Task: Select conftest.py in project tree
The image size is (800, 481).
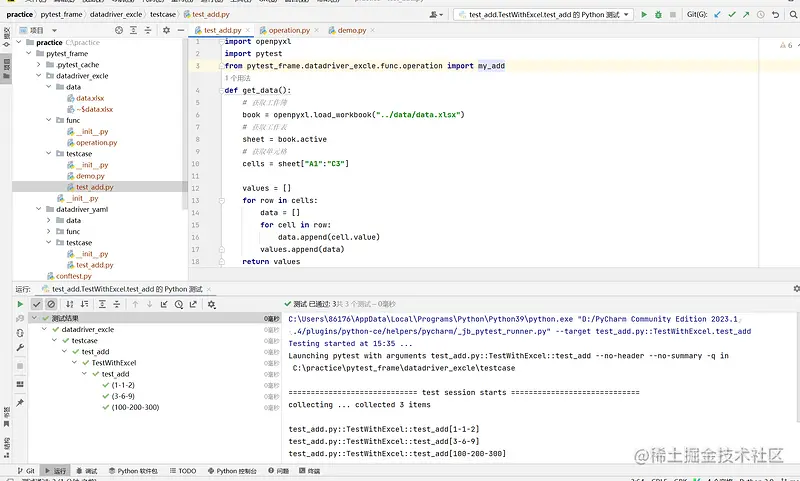Action: click(x=73, y=276)
